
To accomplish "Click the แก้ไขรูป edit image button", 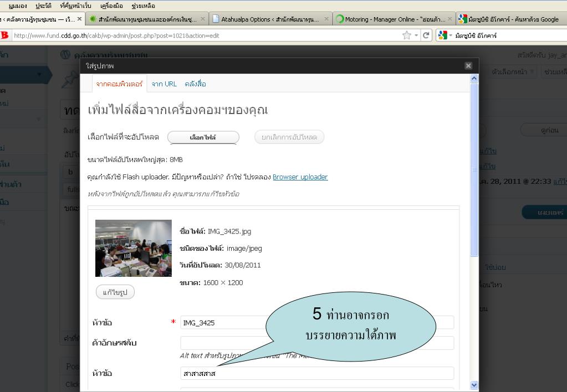I will pos(115,292).
